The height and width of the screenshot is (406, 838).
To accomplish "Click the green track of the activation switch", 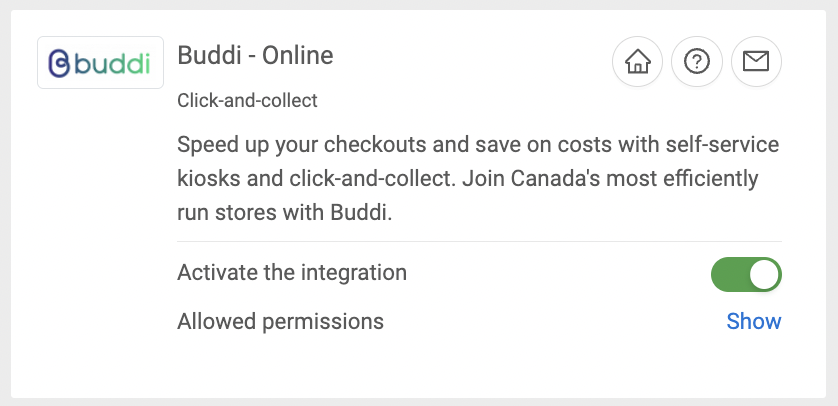I will tap(729, 275).
